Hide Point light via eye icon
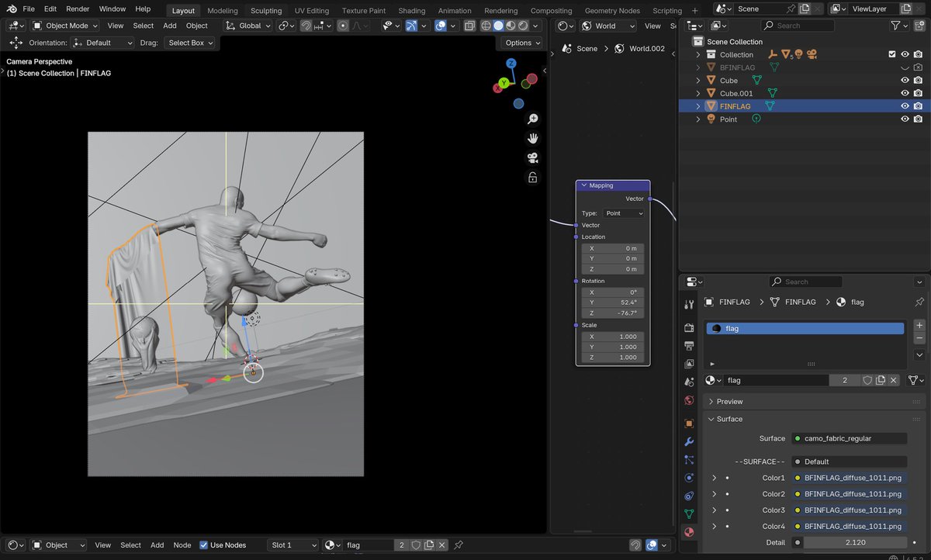 click(905, 119)
